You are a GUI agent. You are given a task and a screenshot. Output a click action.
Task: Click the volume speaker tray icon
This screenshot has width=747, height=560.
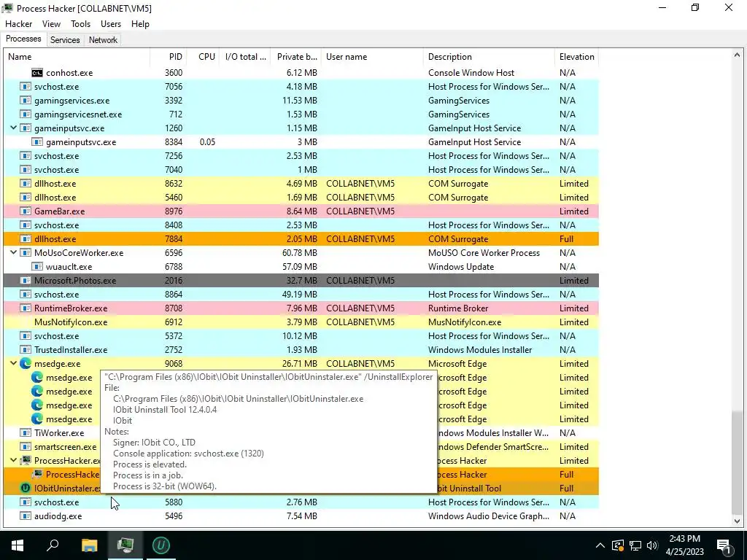click(x=652, y=545)
